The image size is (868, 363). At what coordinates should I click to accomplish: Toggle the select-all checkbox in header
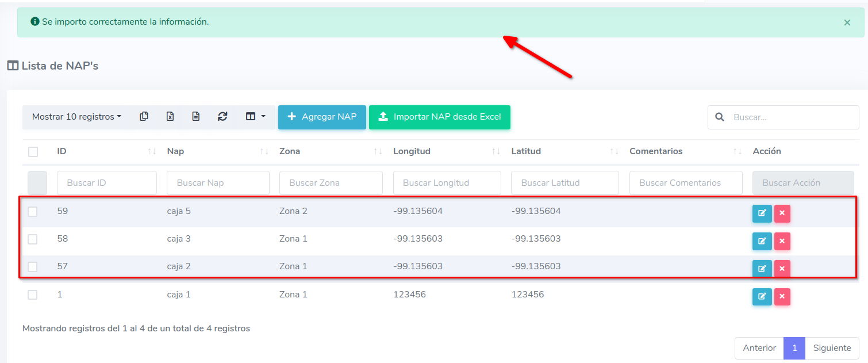(33, 152)
